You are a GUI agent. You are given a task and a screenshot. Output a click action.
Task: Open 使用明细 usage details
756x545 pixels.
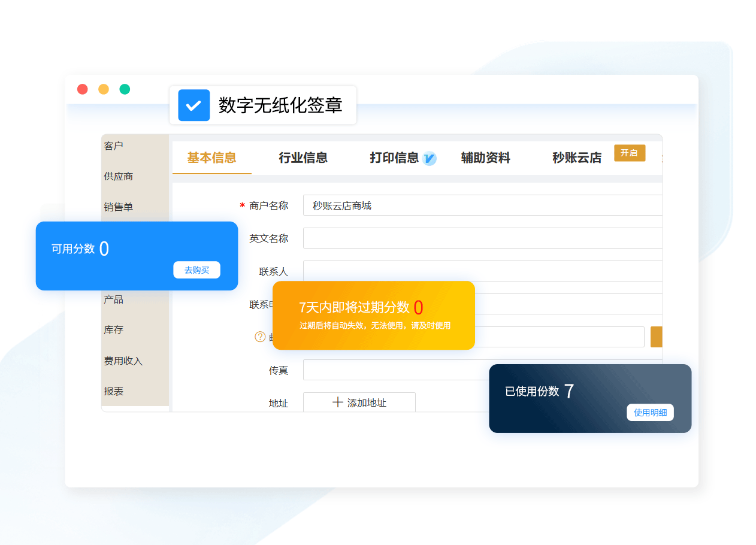point(650,413)
